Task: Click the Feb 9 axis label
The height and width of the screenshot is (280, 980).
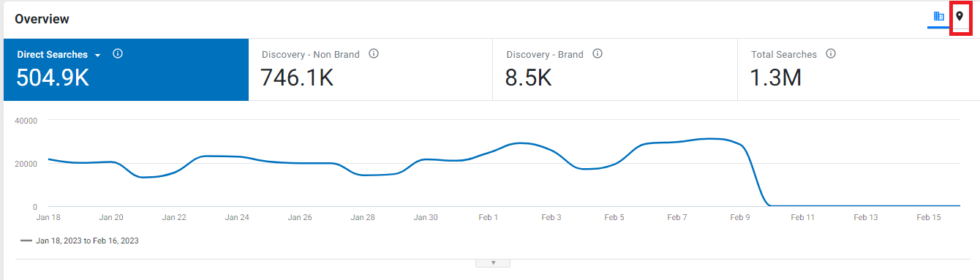Action: point(740,217)
